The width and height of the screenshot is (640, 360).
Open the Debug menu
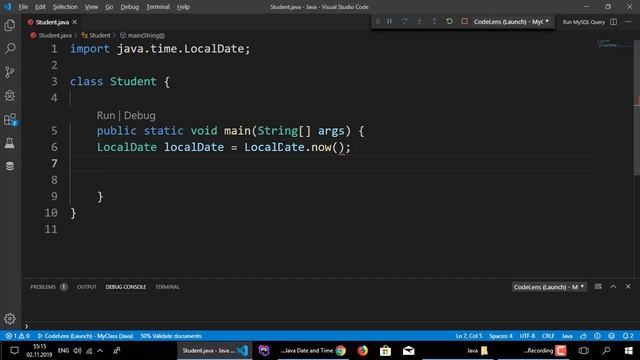129,7
